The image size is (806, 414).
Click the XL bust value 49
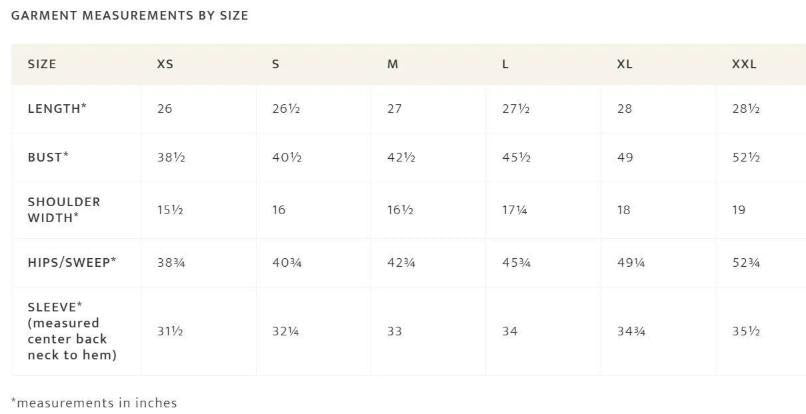point(625,157)
